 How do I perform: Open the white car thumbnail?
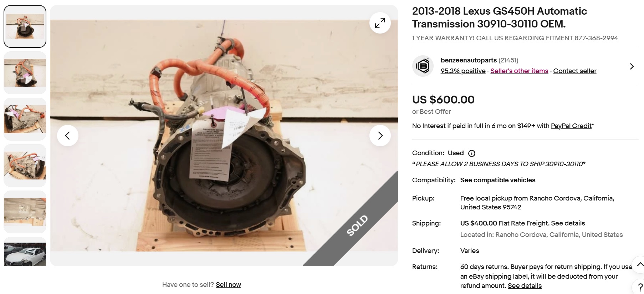[x=25, y=254]
